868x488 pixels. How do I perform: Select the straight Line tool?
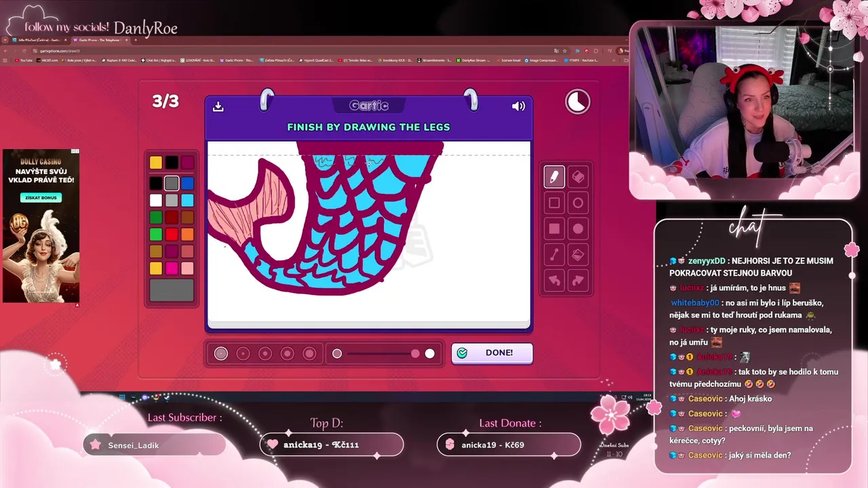[554, 255]
